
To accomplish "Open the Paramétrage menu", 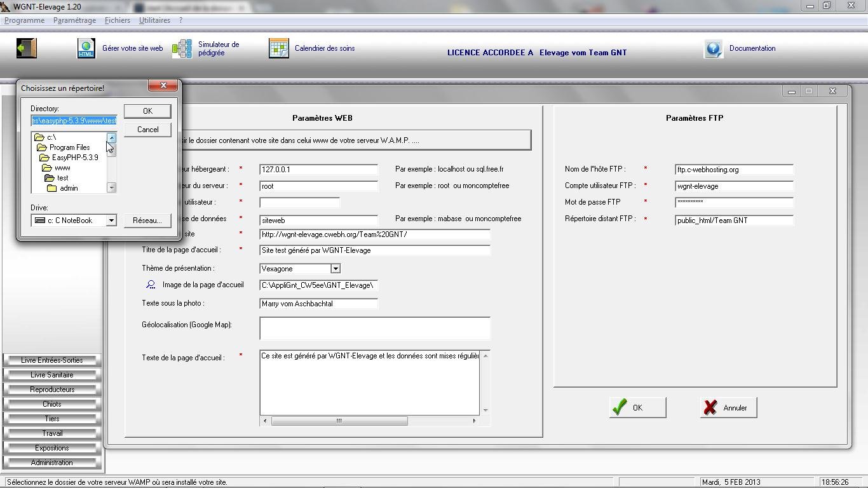I will click(x=74, y=20).
